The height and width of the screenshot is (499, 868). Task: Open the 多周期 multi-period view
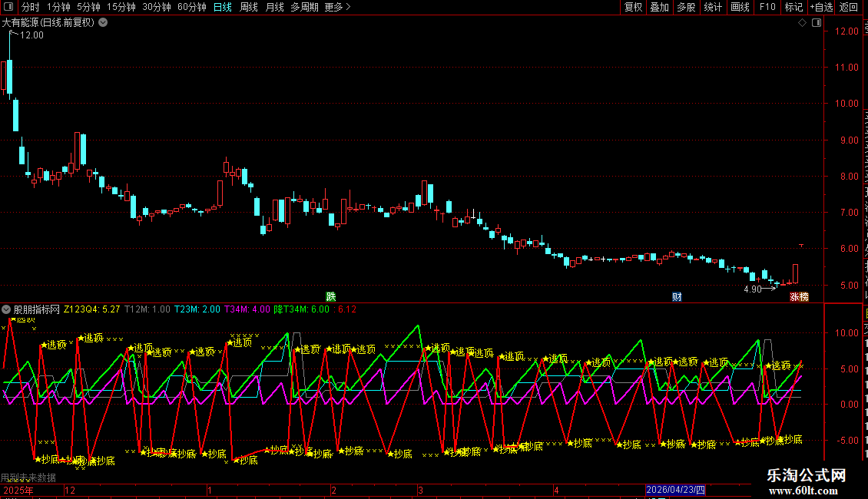tap(304, 7)
